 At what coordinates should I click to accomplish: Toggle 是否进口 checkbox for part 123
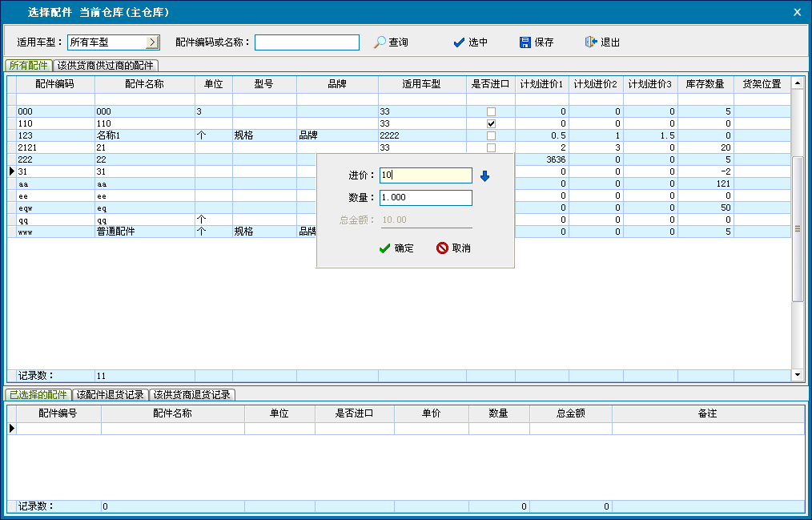click(x=491, y=136)
